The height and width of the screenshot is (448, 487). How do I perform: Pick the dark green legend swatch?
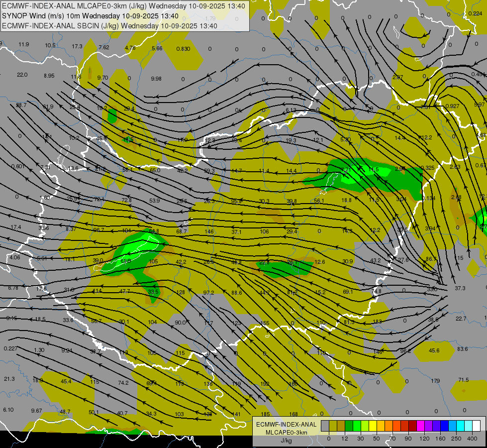click(x=349, y=426)
